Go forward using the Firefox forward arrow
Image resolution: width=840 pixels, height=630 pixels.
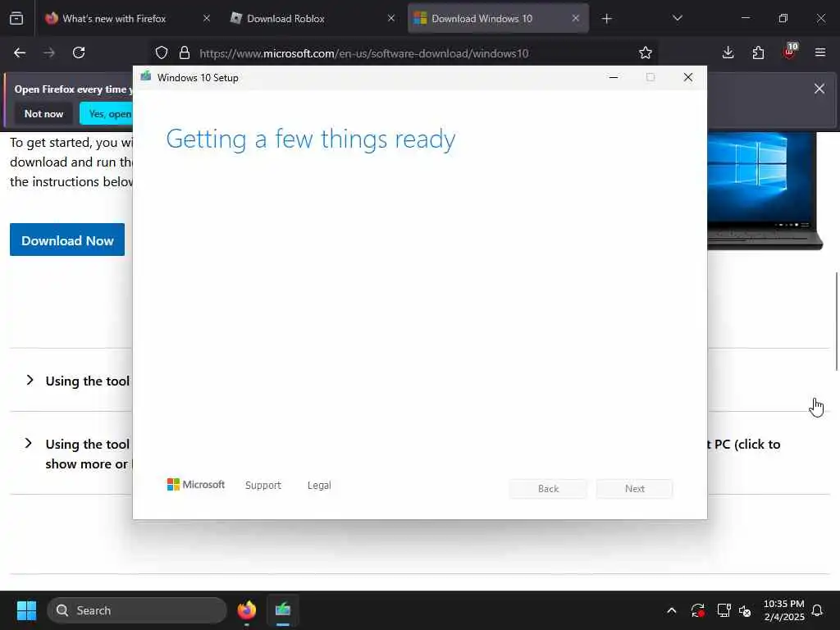coord(49,52)
